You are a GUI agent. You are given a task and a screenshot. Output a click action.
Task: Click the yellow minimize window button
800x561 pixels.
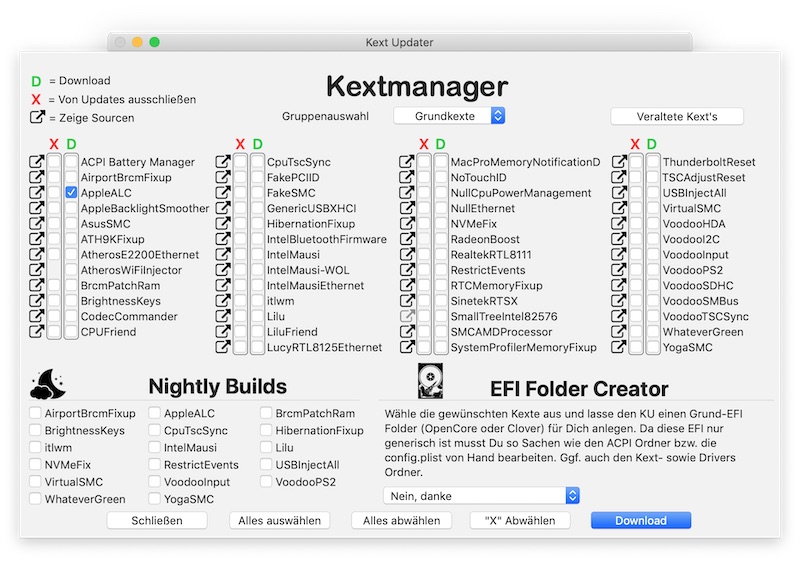(137, 42)
